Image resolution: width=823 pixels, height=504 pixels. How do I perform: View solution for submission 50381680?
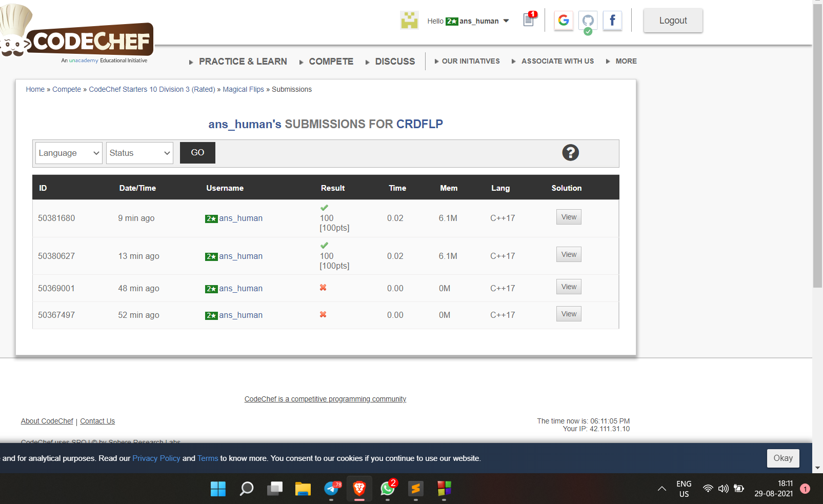(569, 217)
